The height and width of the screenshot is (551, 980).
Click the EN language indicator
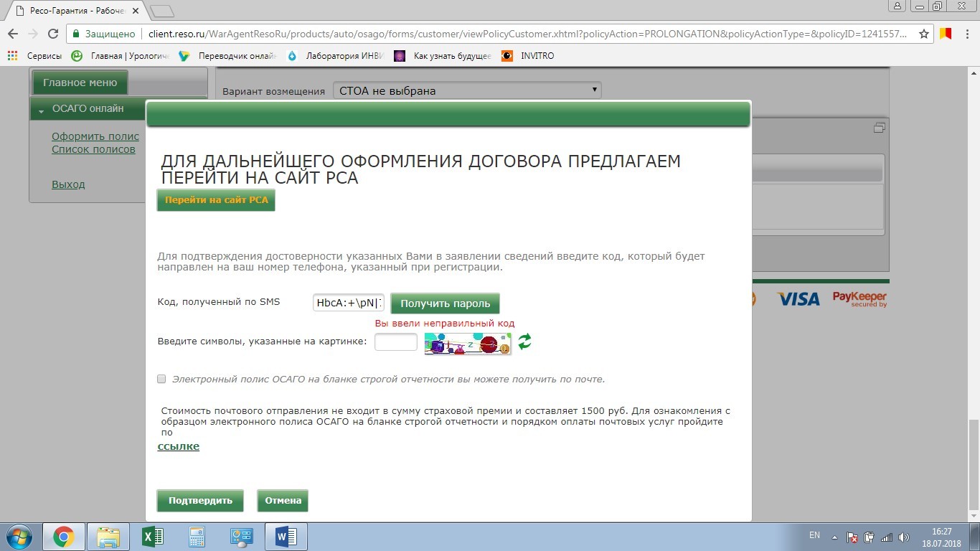814,535
